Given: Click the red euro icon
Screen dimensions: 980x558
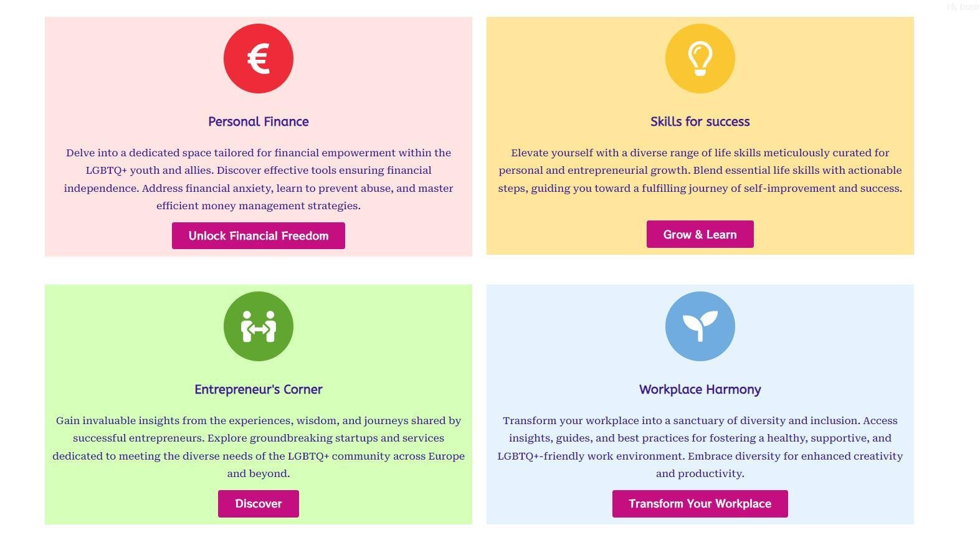Looking at the screenshot, I should (259, 59).
